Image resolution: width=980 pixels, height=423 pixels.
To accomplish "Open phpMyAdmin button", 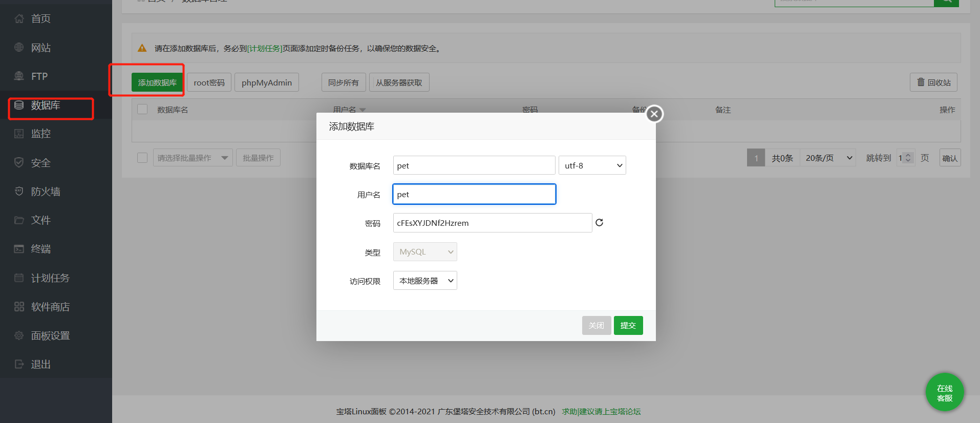I will pos(267,82).
